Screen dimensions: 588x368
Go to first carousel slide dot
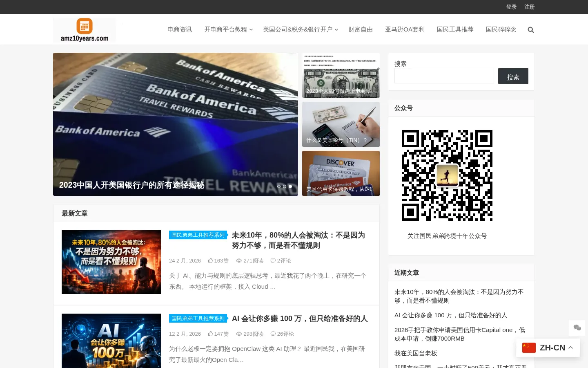click(x=279, y=186)
